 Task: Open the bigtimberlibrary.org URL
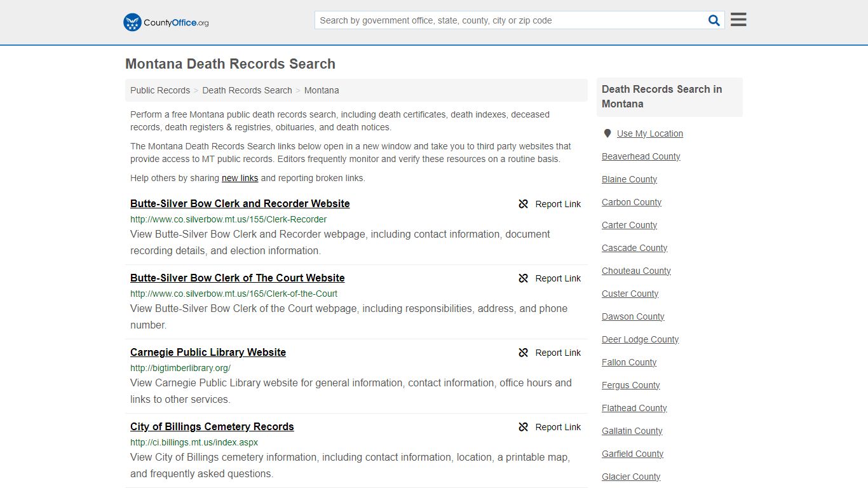[180, 368]
